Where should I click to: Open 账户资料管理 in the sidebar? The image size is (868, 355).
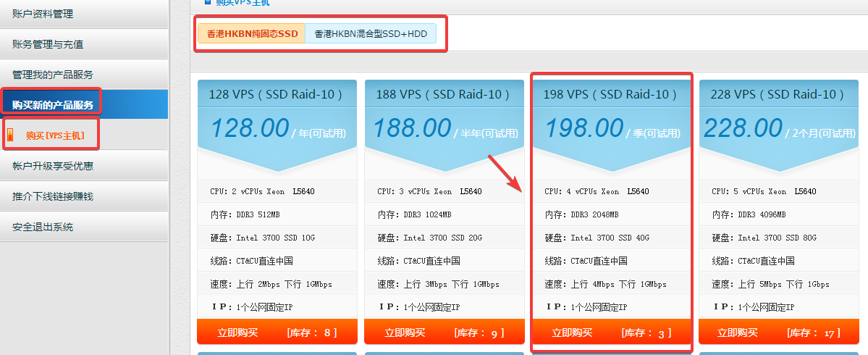(43, 14)
